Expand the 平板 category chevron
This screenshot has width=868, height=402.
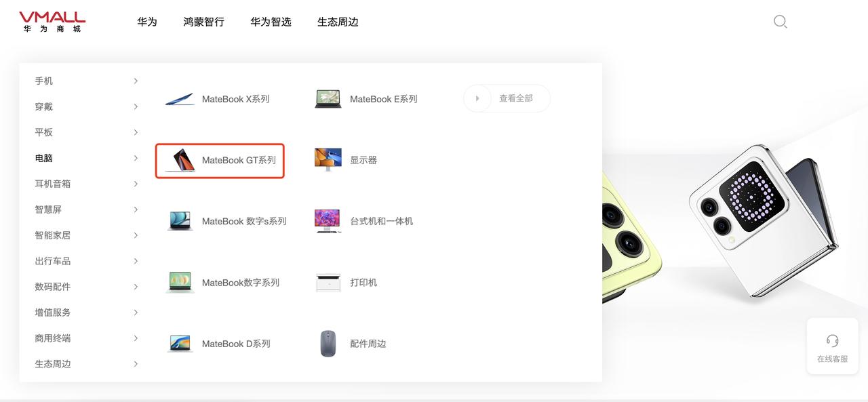(136, 132)
